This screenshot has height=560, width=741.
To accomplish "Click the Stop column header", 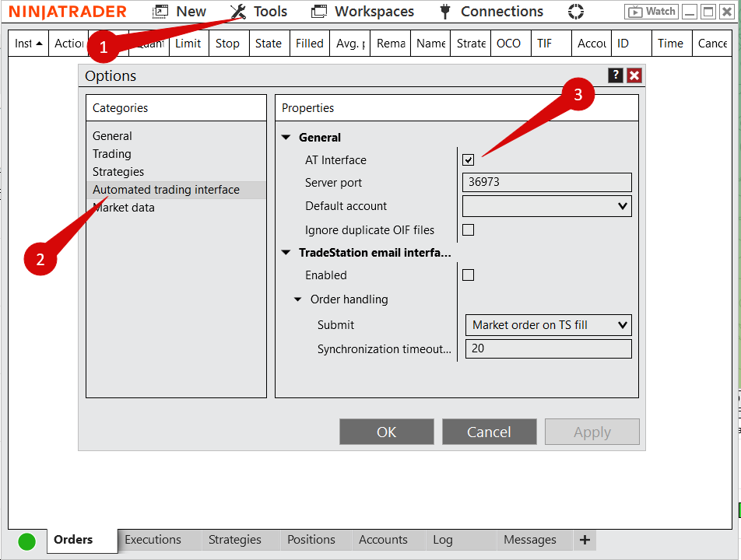I will 229,44.
